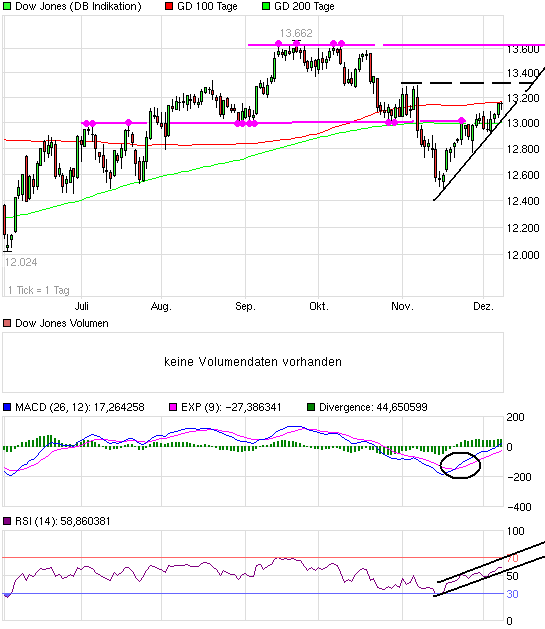Click the 'Dow Jones Volumen' label
545x629 pixels.
click(x=62, y=323)
